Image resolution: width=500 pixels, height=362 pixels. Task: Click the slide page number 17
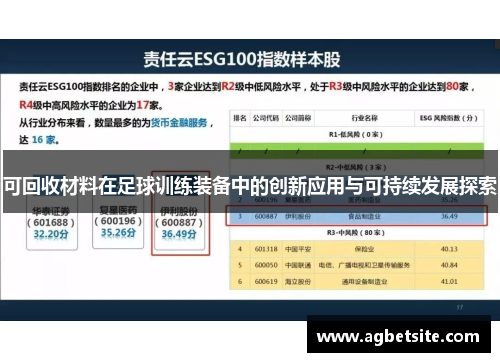[x=460, y=307]
